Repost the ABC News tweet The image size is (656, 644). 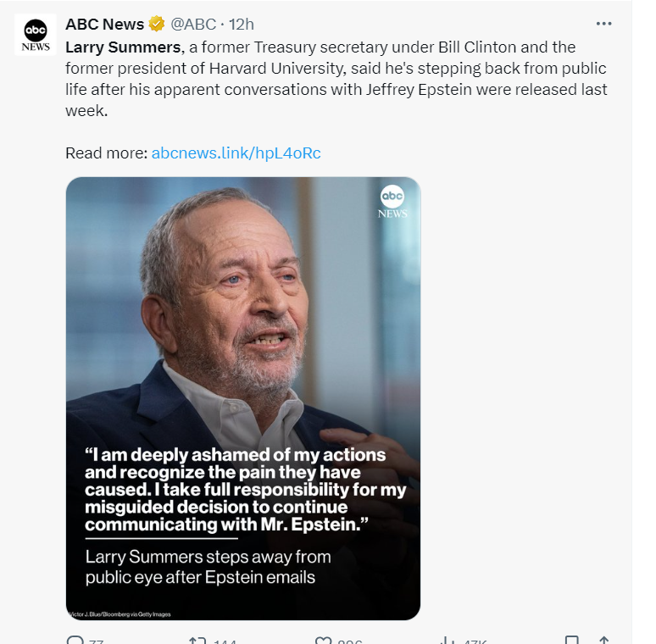click(197, 641)
